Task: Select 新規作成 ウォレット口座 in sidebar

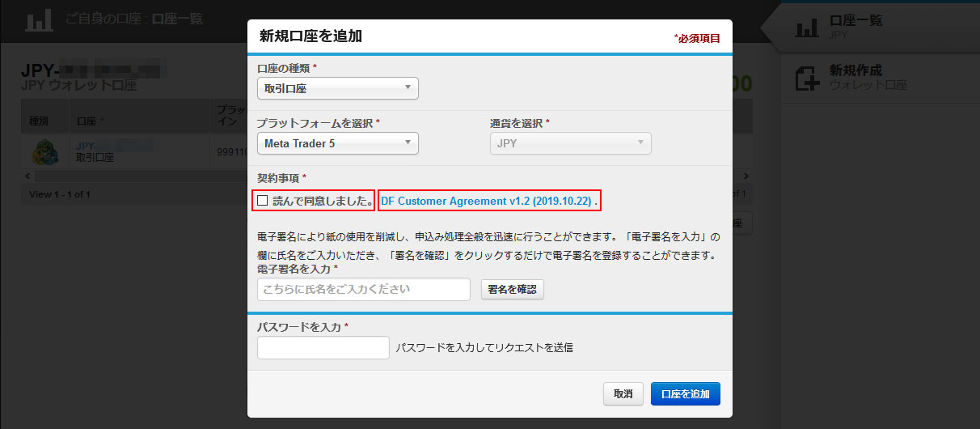Action: [x=880, y=78]
